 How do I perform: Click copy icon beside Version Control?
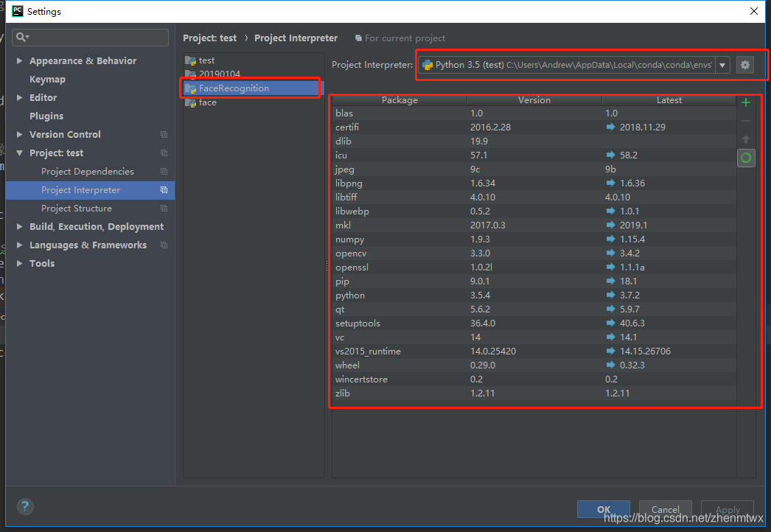[x=164, y=135]
